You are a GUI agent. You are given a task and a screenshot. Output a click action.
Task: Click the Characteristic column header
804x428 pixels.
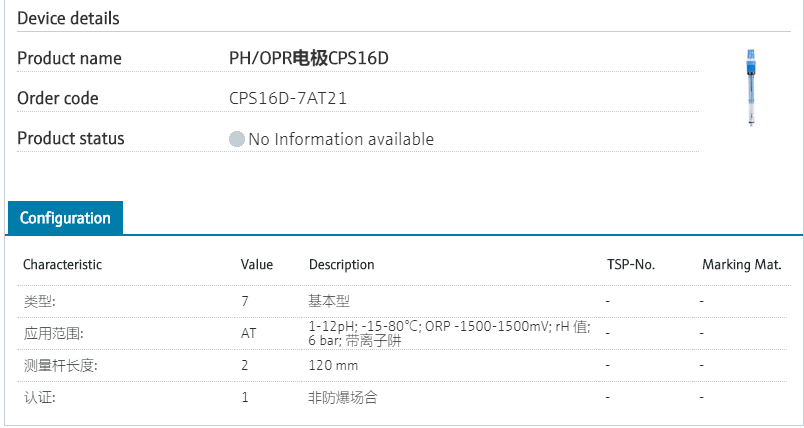click(62, 265)
